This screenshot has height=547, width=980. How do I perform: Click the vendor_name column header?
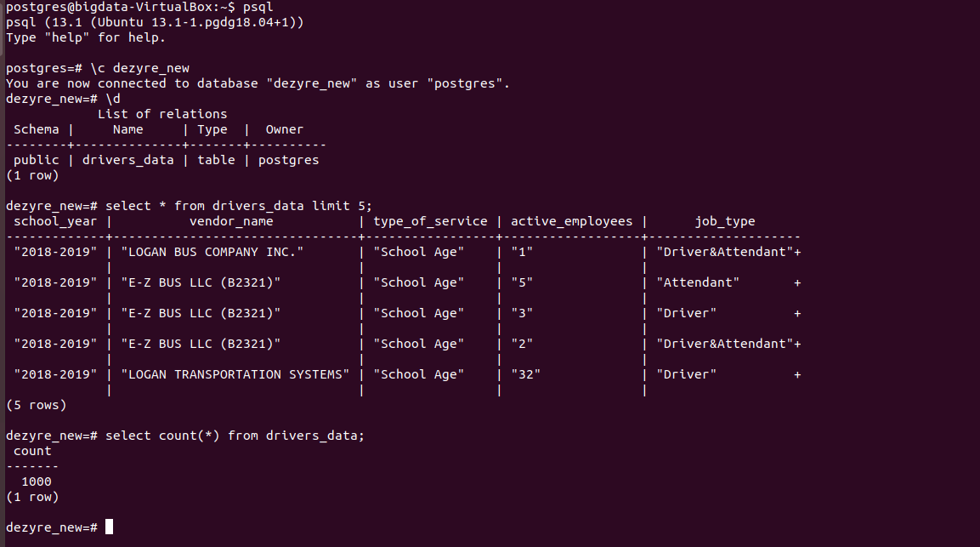[231, 221]
